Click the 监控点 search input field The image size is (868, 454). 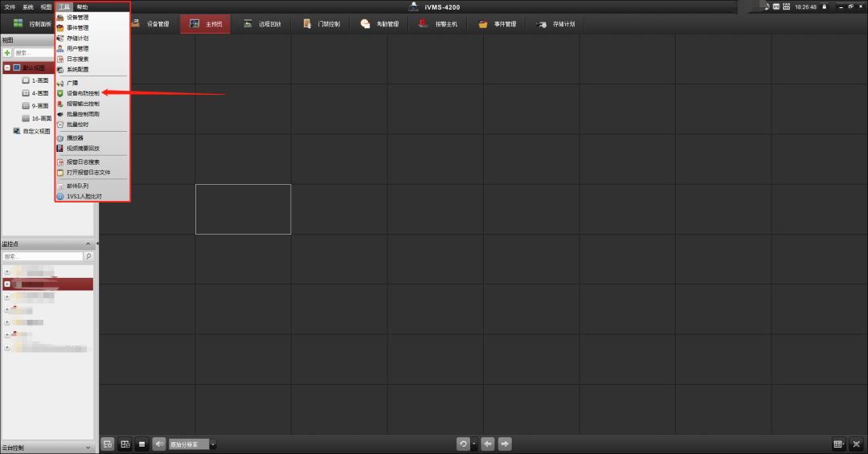pos(43,256)
